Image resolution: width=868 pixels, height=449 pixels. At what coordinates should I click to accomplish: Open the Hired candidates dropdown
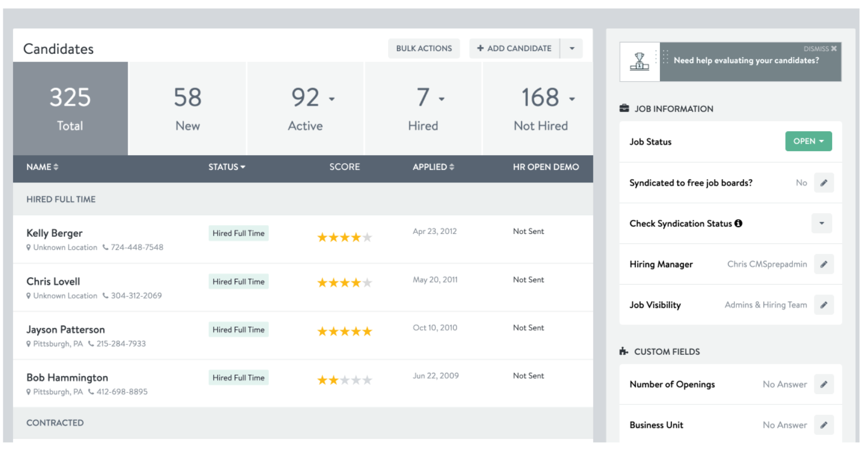(x=442, y=99)
